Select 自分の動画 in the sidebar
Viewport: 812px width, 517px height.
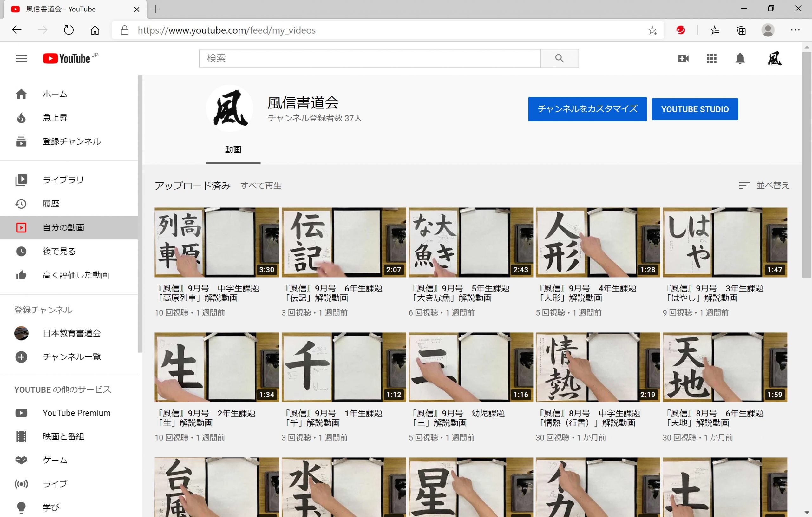(x=69, y=227)
